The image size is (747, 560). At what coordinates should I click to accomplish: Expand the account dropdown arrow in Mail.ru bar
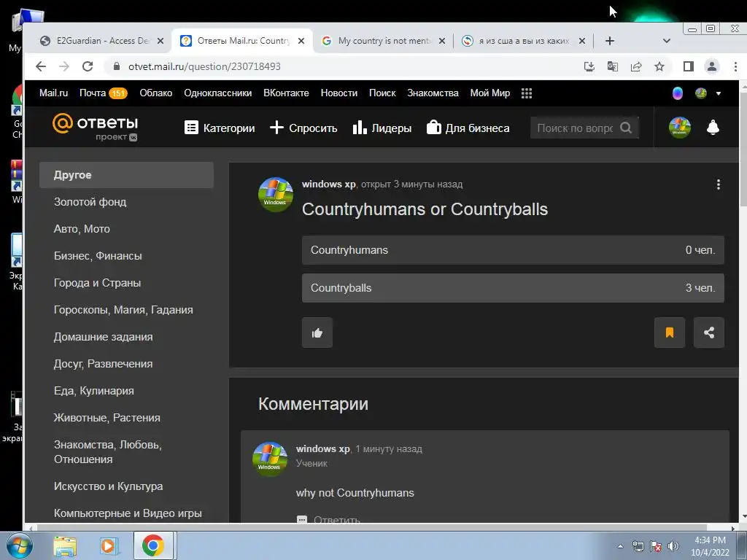tap(719, 94)
